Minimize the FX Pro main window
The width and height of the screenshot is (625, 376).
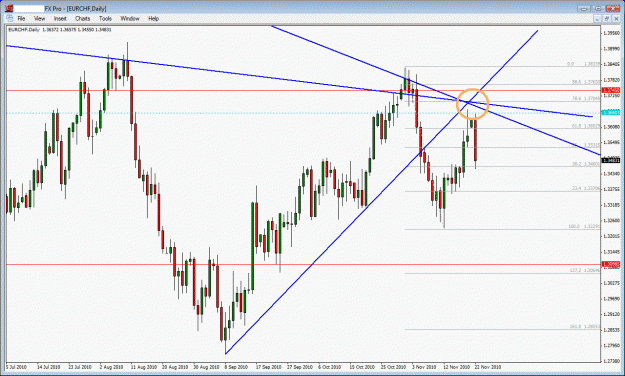[584, 8]
